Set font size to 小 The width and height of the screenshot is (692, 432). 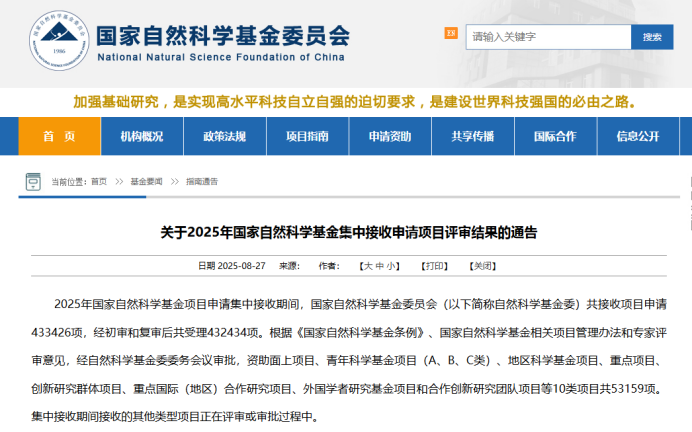click(x=391, y=266)
